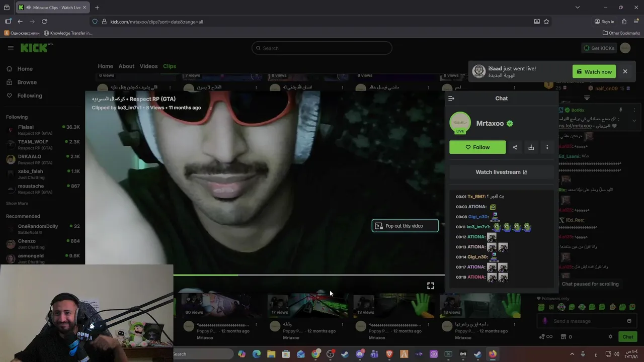Screen dimensions: 644x362
Task: Open Discord in the taskbar
Action: (360, 354)
